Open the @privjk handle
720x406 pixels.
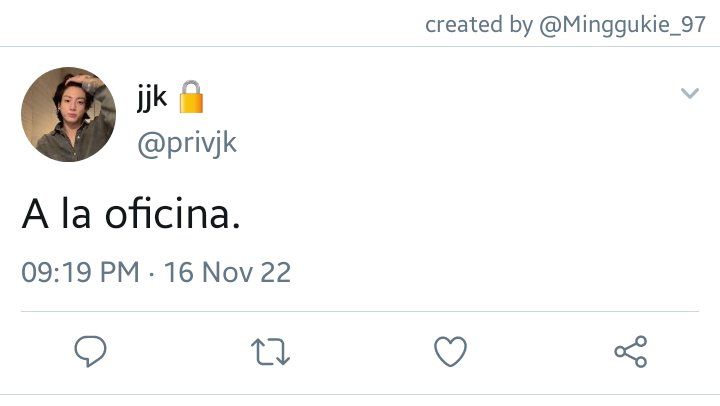point(187,144)
